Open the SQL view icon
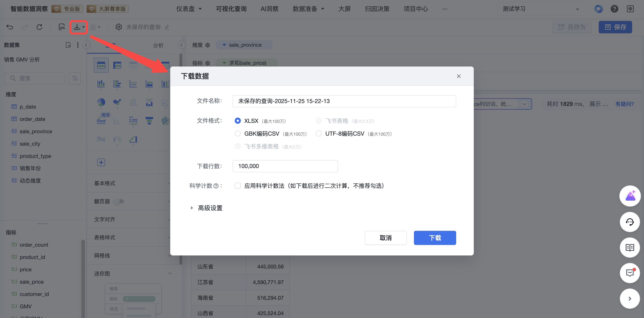644x318 pixels. tap(62, 27)
